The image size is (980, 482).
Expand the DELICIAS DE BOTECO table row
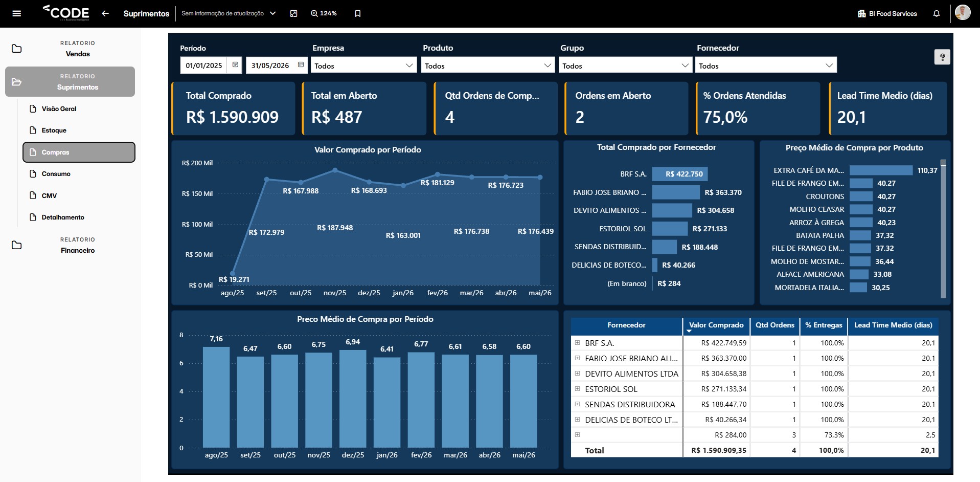click(577, 420)
